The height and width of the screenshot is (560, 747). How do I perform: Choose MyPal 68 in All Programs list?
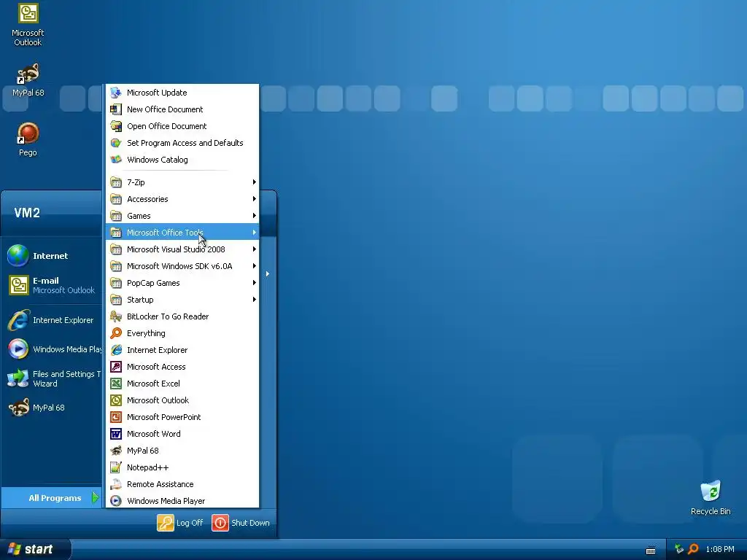coord(182,451)
